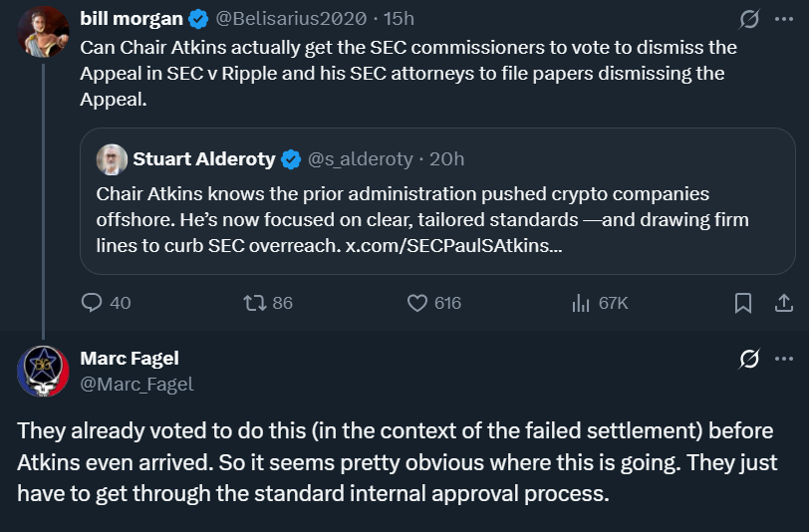The height and width of the screenshot is (532, 809).
Task: Open Stuart Alderoty's name in the quoted tweet
Action: 205,159
